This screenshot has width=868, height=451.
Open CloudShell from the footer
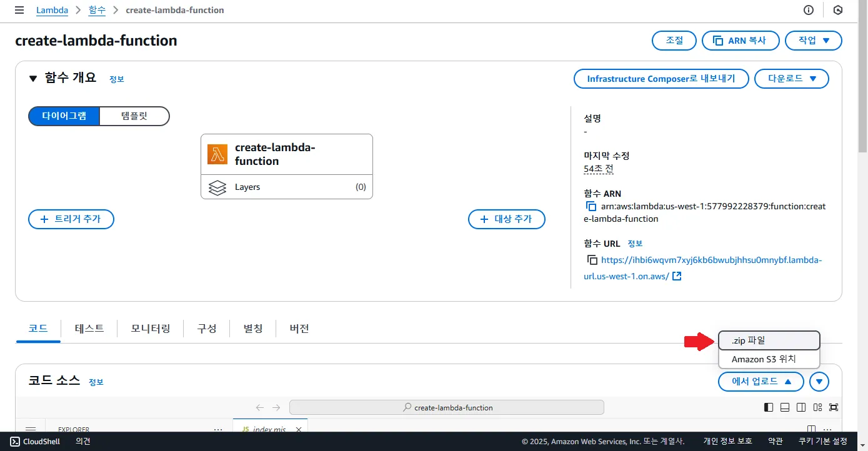coord(35,442)
